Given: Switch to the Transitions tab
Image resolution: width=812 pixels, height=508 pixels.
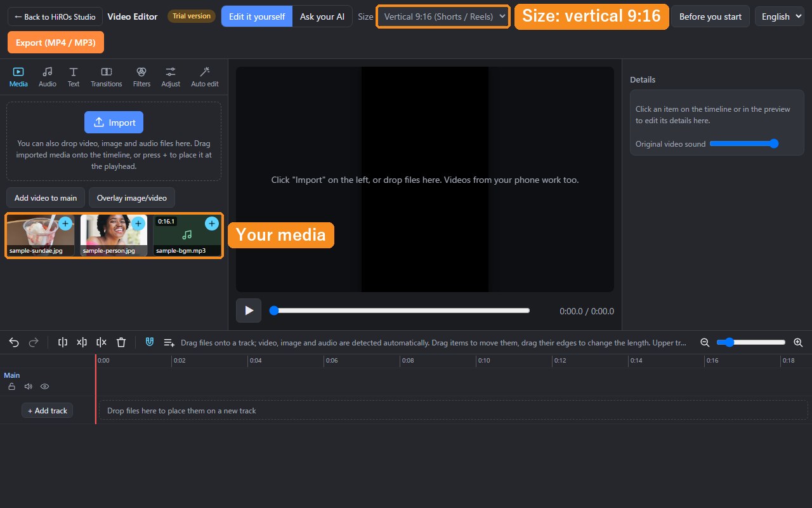Looking at the screenshot, I should click(x=107, y=77).
